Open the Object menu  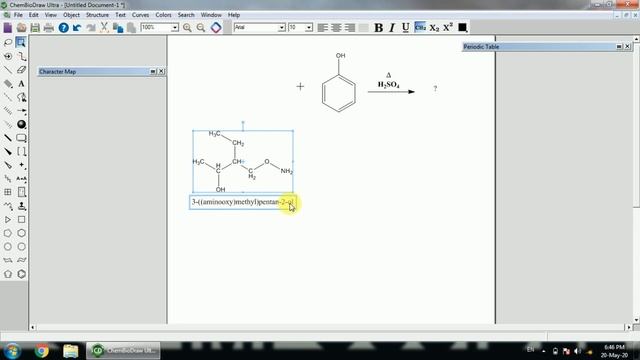click(x=71, y=15)
